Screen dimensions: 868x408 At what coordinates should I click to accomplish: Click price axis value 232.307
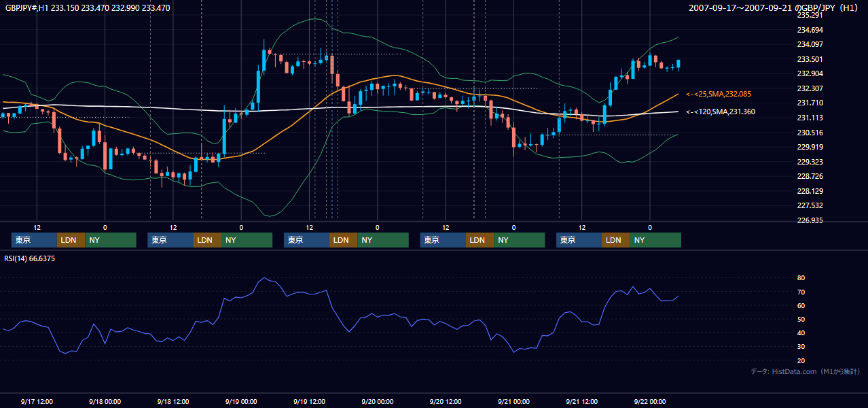click(810, 88)
